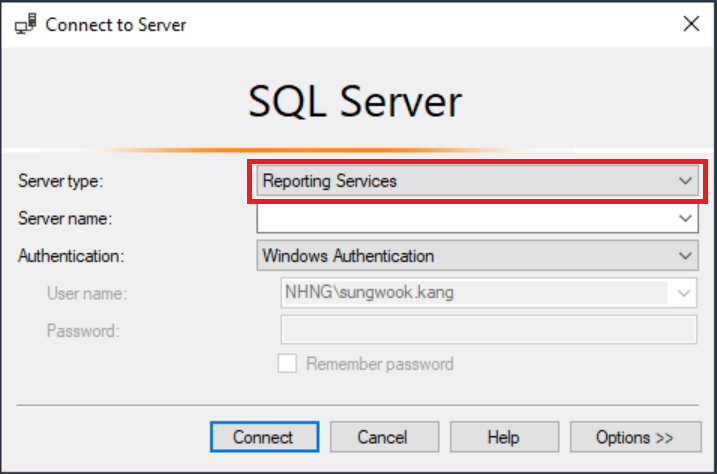717x474 pixels.
Task: Close the Connect to Server dialog
Action: (x=691, y=24)
